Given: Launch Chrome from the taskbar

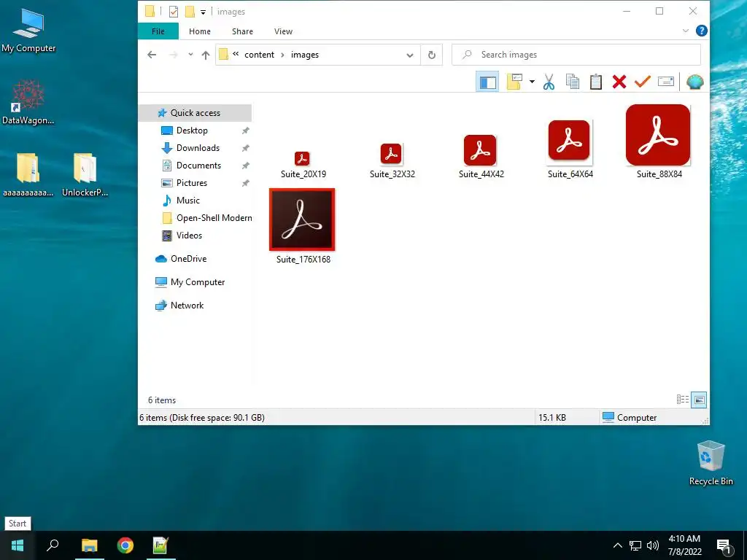Looking at the screenshot, I should click(x=125, y=545).
